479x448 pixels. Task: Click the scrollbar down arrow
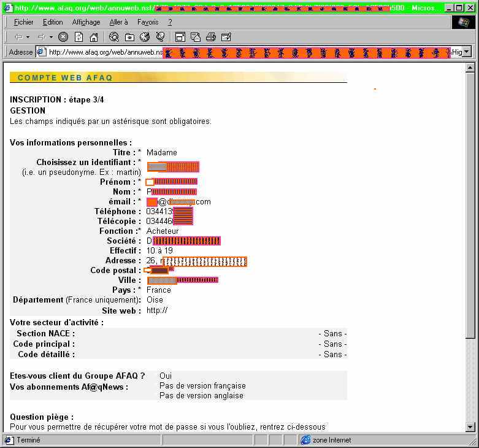point(470,427)
